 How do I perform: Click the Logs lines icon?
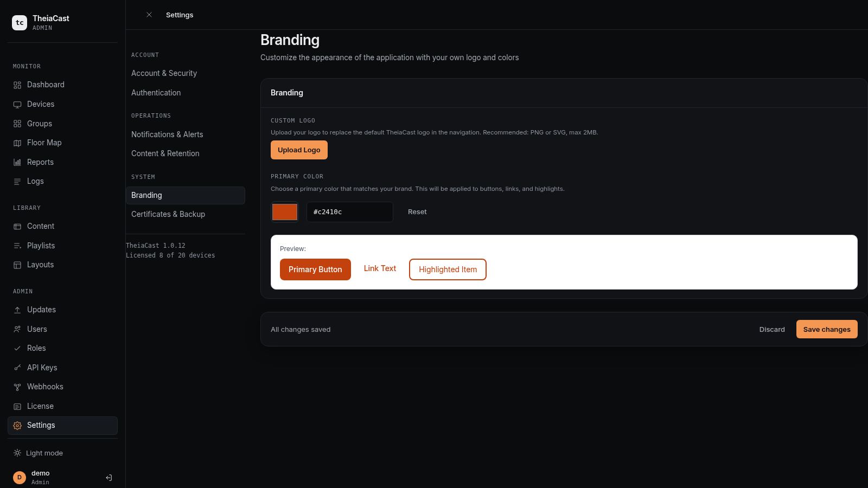[x=17, y=182]
